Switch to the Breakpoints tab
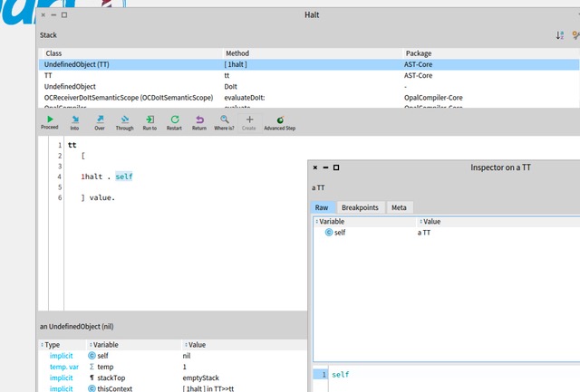The height and width of the screenshot is (392, 580). pos(360,207)
